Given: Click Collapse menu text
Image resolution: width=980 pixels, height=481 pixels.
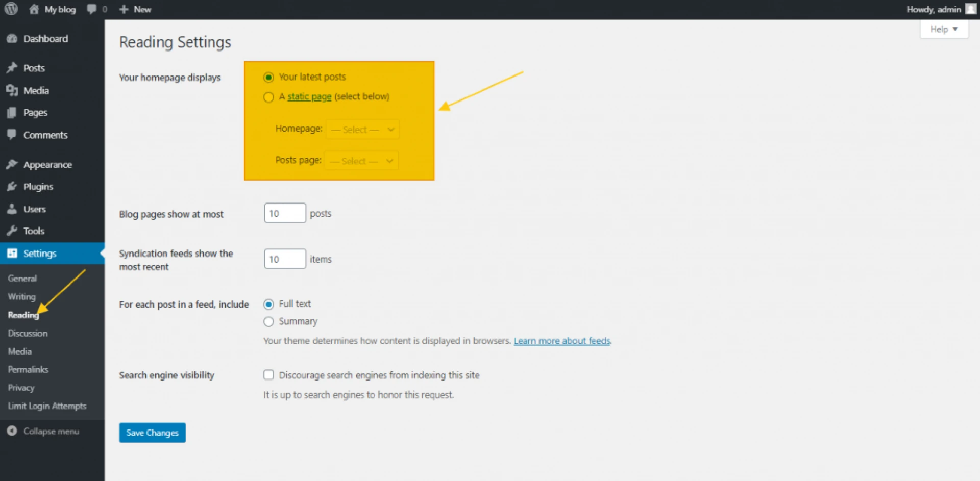Looking at the screenshot, I should pos(51,432).
